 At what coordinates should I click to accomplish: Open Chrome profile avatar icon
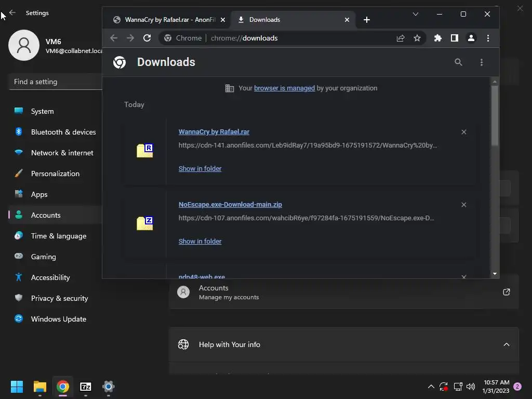tap(471, 38)
